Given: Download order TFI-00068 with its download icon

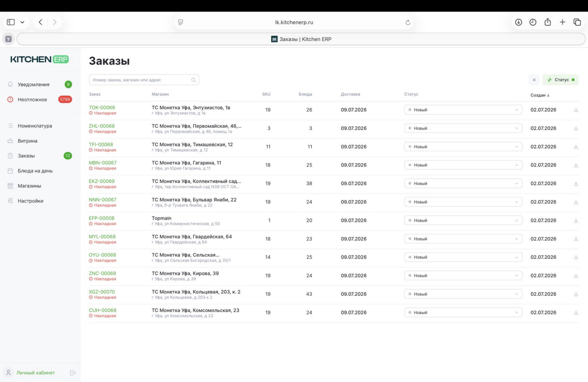Looking at the screenshot, I should point(576,147).
